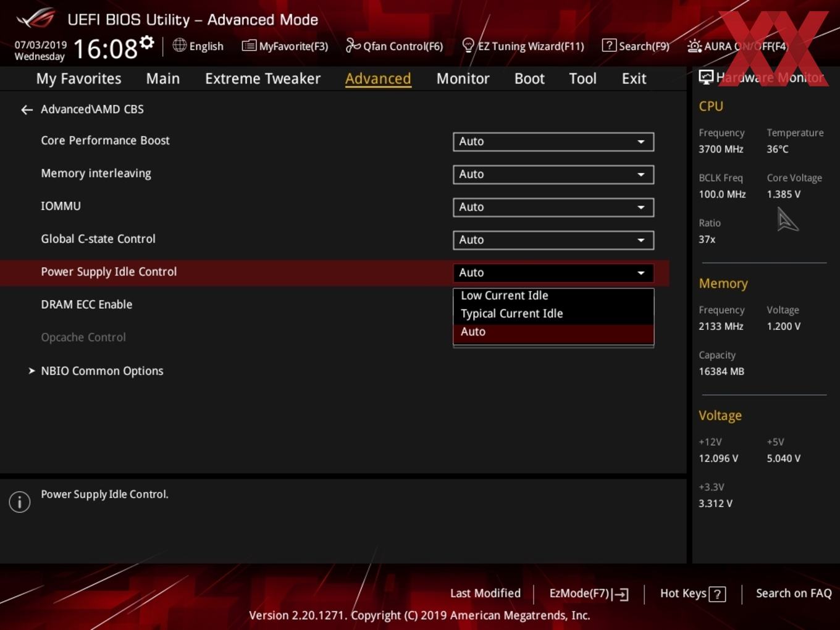Change language via English button

(198, 46)
